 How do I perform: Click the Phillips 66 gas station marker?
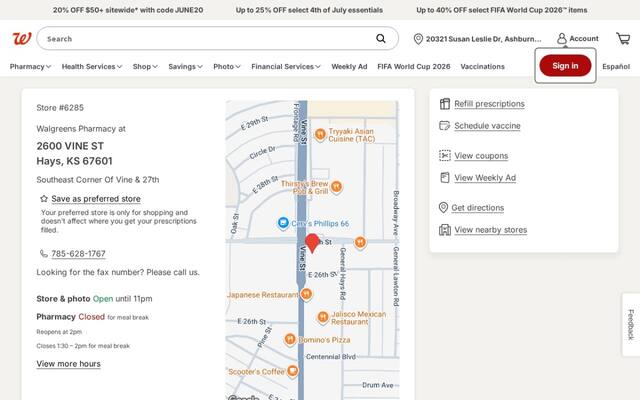pos(283,223)
